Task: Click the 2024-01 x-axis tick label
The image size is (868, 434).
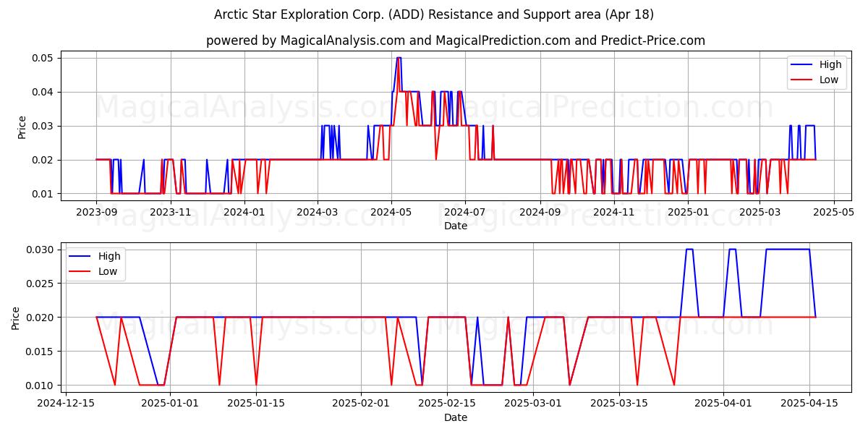Action: point(244,212)
